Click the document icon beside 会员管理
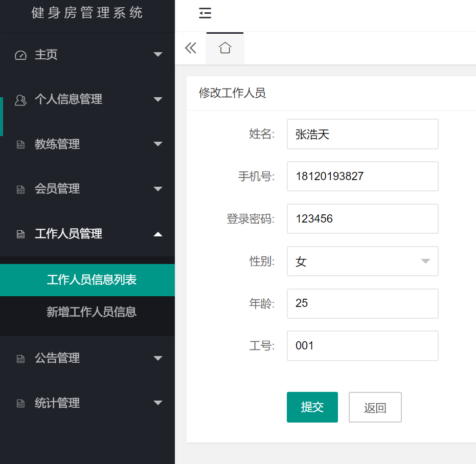 pyautogui.click(x=20, y=189)
